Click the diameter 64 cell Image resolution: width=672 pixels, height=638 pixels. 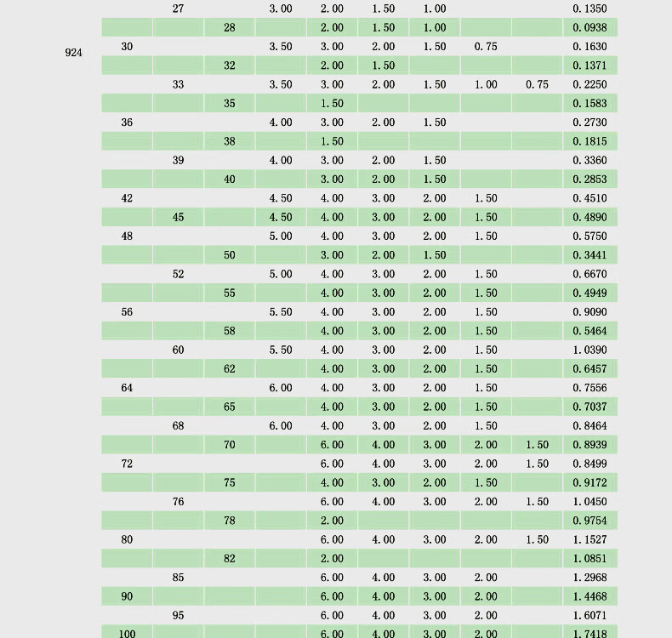click(x=127, y=388)
